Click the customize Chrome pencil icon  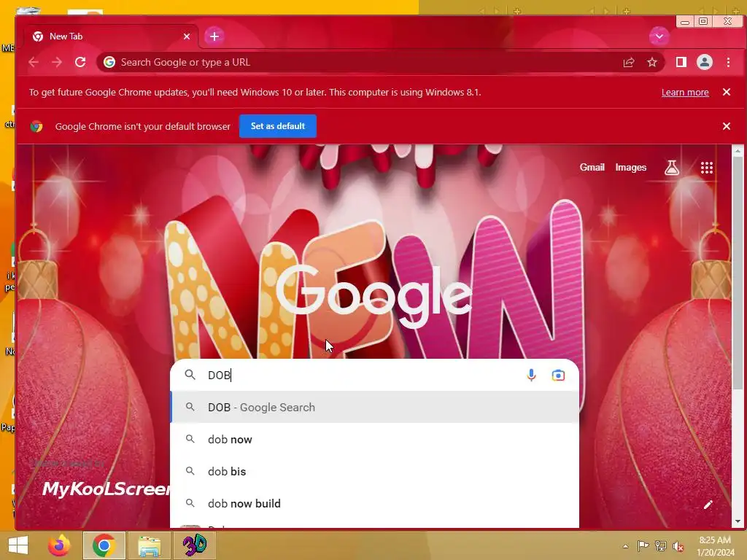(708, 505)
